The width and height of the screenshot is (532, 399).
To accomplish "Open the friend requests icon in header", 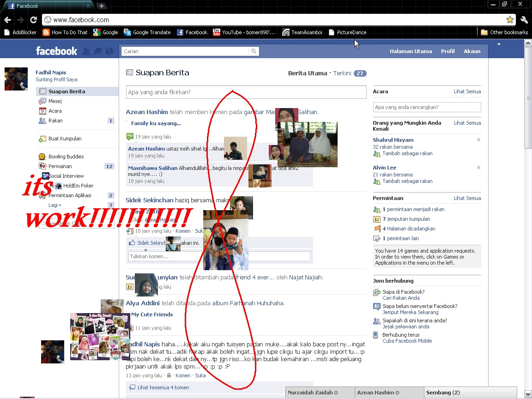I will pos(86,51).
